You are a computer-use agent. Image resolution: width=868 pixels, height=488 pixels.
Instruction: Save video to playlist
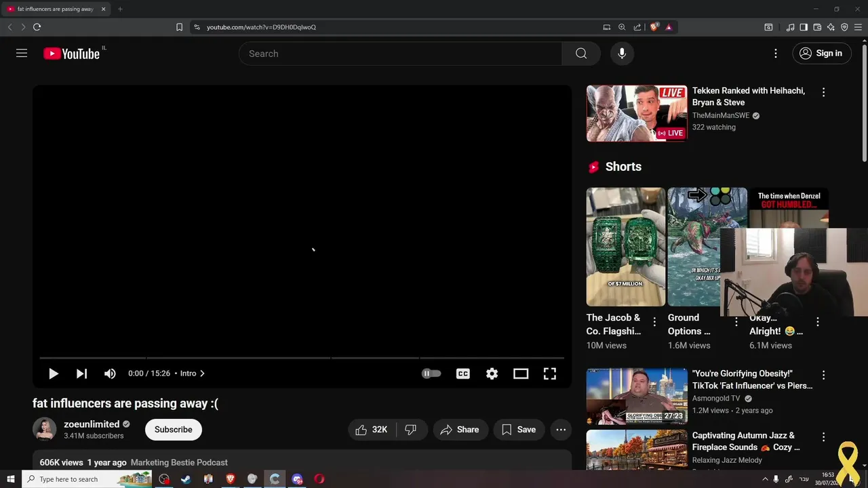519,430
